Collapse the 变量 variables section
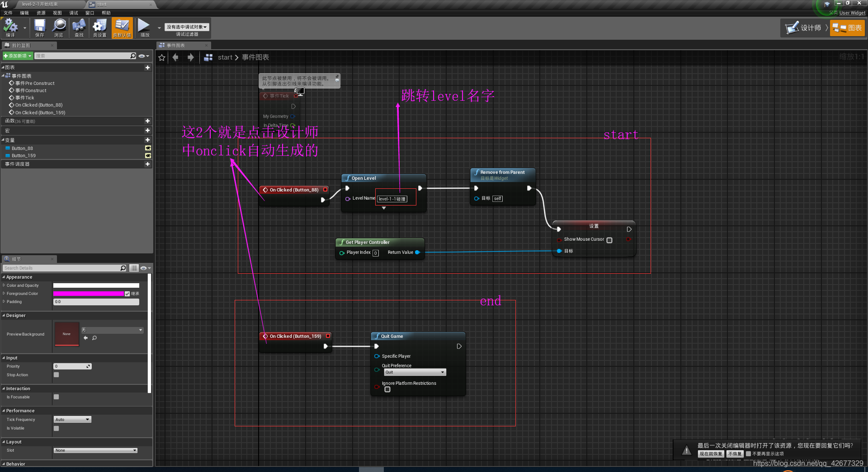This screenshot has height=472, width=868. pos(3,140)
